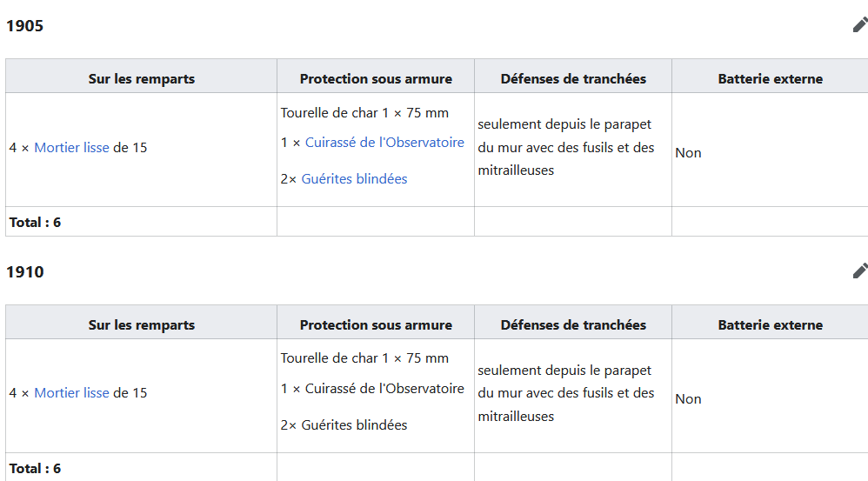The image size is (868, 481).
Task: Click the Non cell in 1905 table
Action: pyautogui.click(x=770, y=150)
